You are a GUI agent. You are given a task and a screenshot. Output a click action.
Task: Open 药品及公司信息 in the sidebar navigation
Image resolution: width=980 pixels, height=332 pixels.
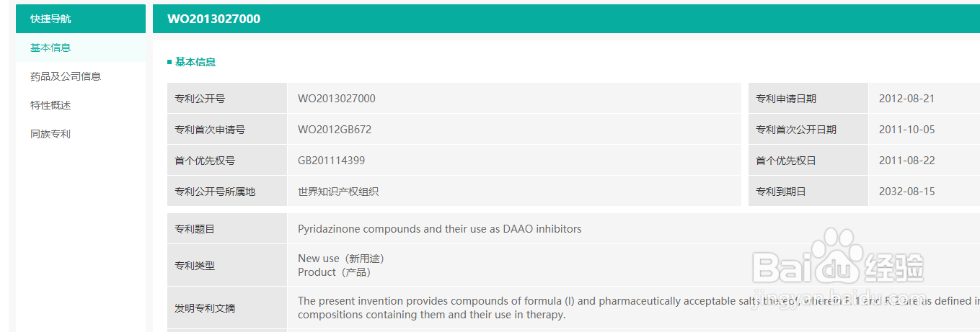pyautogui.click(x=66, y=76)
